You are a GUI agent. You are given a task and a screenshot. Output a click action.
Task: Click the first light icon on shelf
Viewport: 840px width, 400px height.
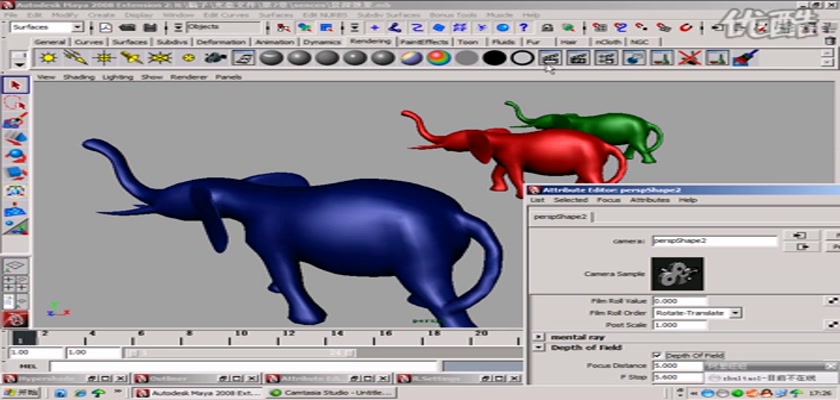[x=47, y=58]
